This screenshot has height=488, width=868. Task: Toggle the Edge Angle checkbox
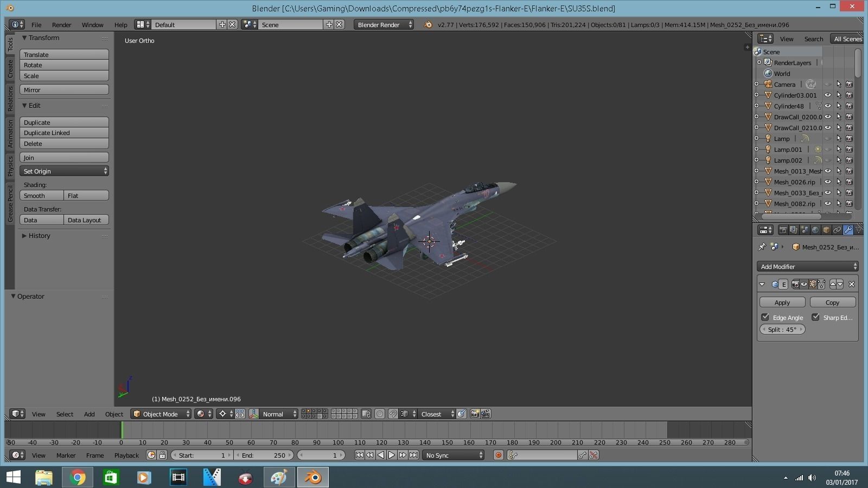tap(765, 317)
